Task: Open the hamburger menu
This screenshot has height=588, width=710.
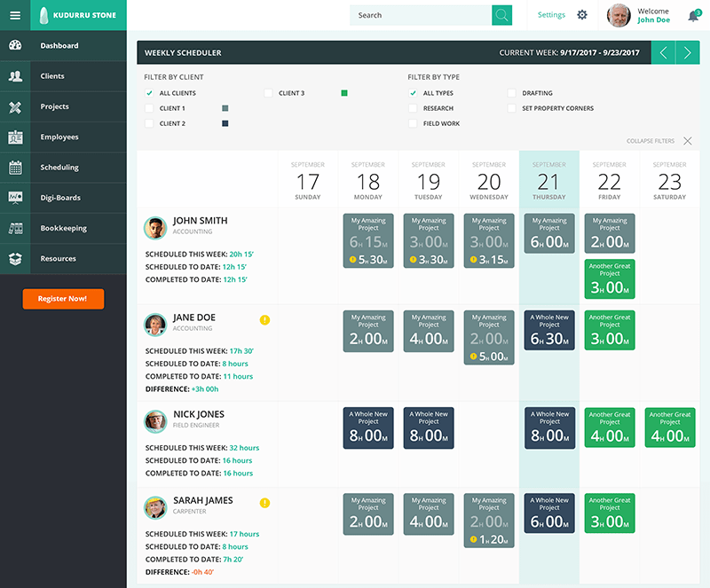Action: click(x=15, y=15)
